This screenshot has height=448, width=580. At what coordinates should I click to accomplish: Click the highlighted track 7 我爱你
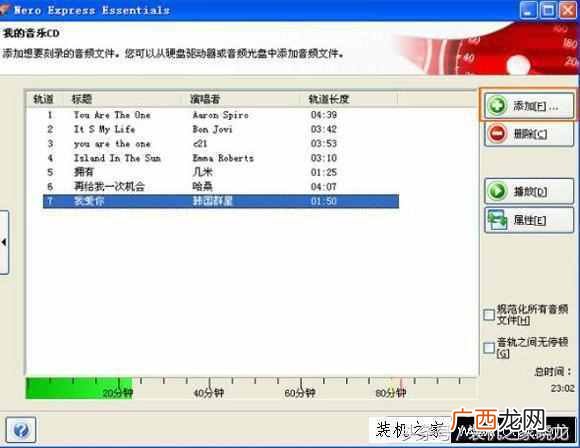point(221,201)
